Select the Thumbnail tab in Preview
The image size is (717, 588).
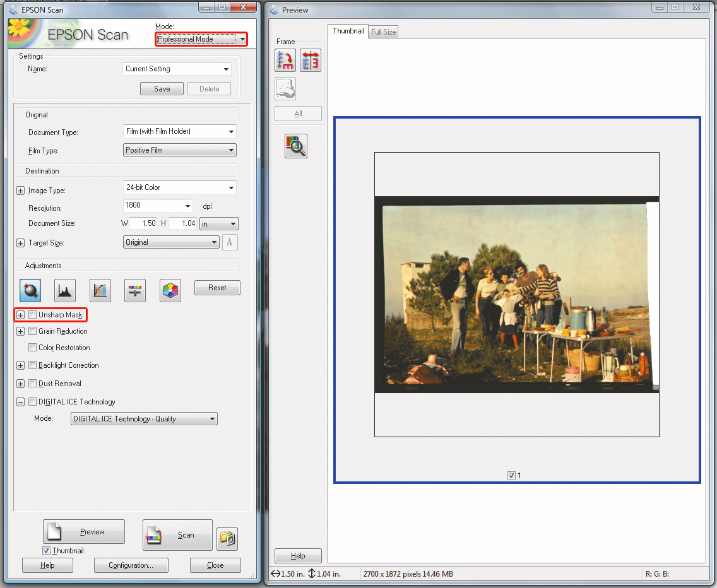click(348, 31)
